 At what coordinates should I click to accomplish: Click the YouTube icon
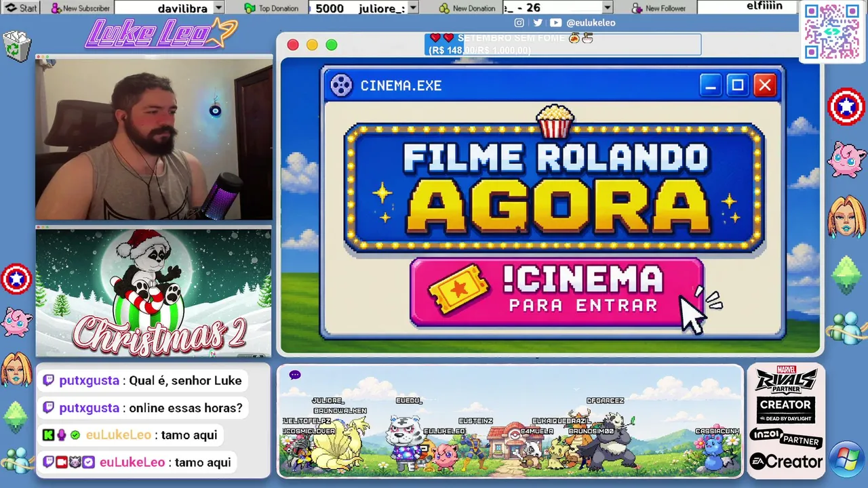pyautogui.click(x=555, y=22)
